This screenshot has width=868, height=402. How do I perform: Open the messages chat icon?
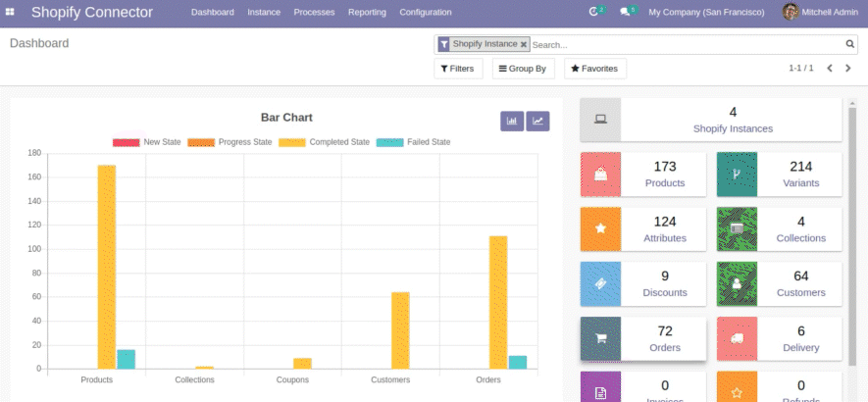625,12
